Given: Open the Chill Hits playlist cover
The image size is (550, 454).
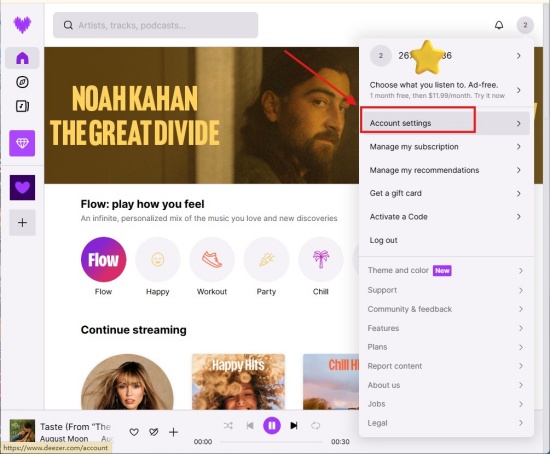Looking at the screenshot, I should pos(331,382).
